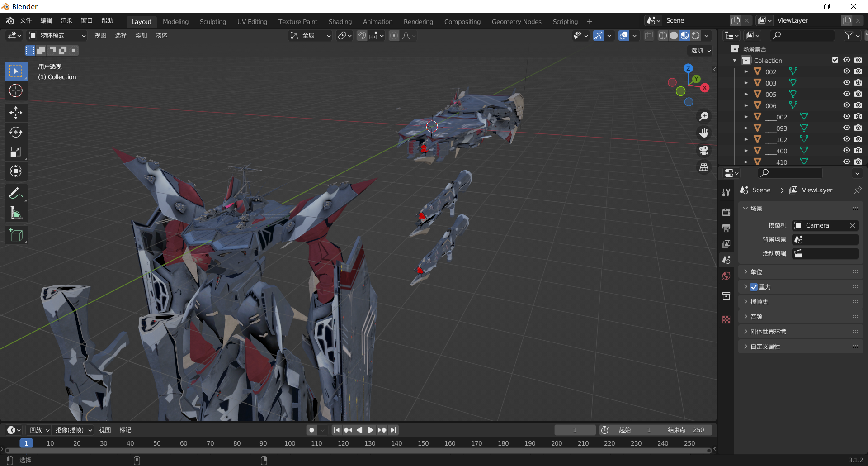The width and height of the screenshot is (868, 466).
Task: Expand the 音频 audio panel
Action: pos(801,317)
